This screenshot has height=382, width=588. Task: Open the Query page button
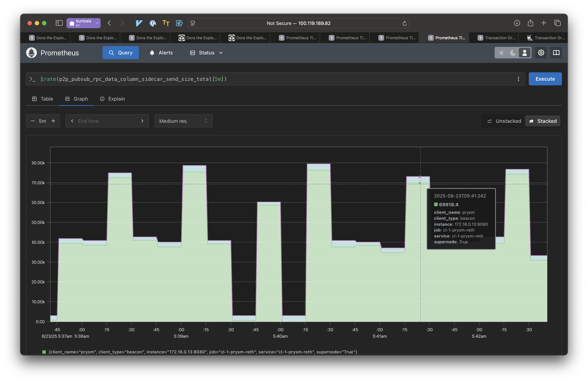121,53
